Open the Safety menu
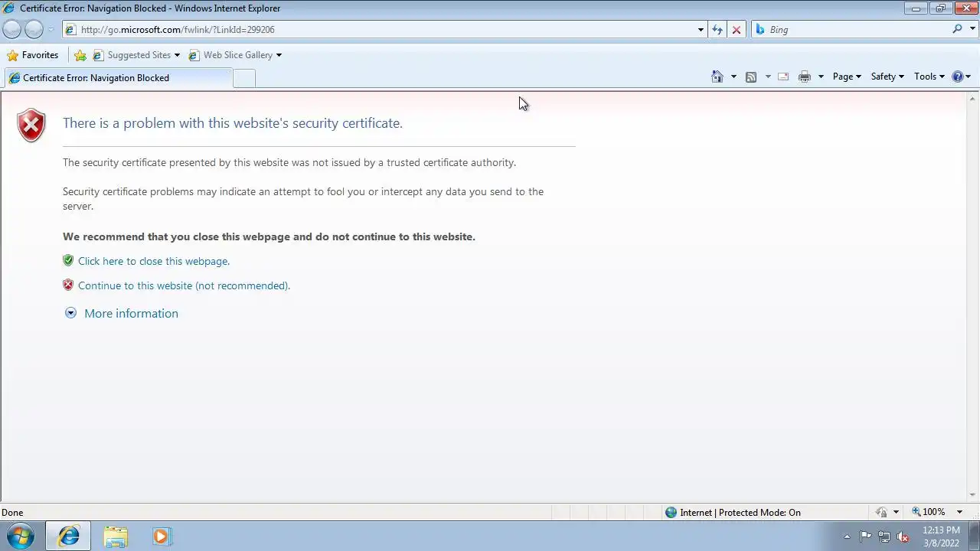Image resolution: width=980 pixels, height=551 pixels. click(887, 77)
